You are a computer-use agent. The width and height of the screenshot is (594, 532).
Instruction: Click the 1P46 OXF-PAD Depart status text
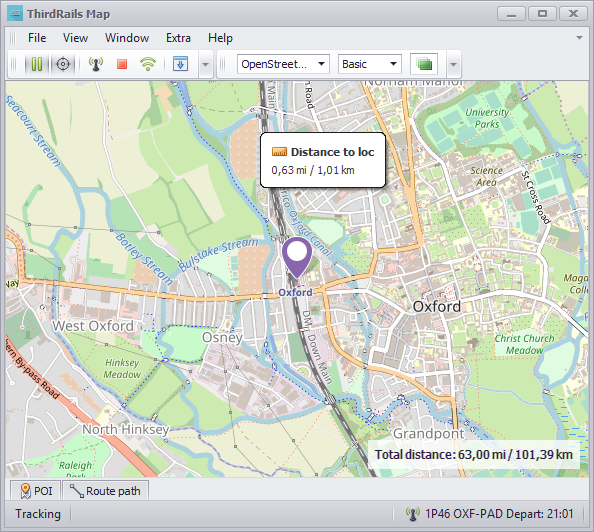[x=499, y=514]
